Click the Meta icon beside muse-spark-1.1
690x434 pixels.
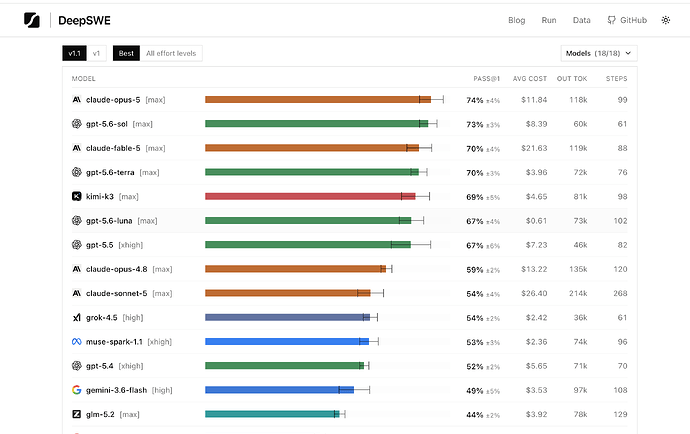point(77,342)
